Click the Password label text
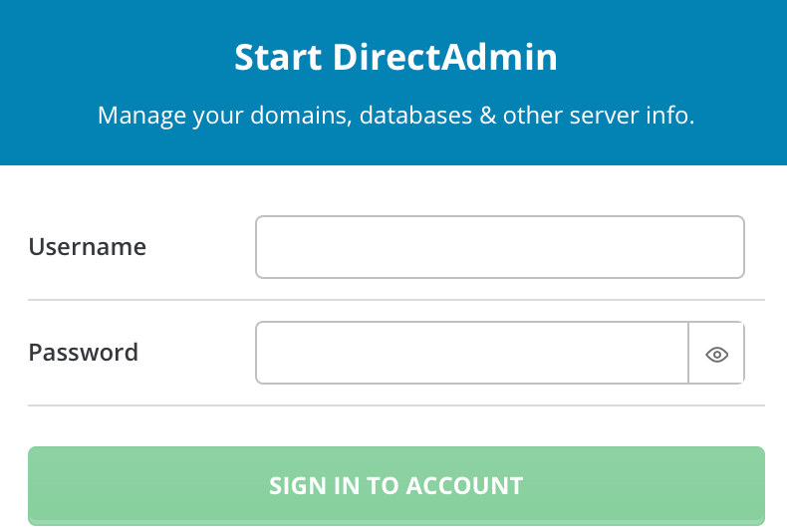Viewport: 787px width, 532px height. [83, 353]
